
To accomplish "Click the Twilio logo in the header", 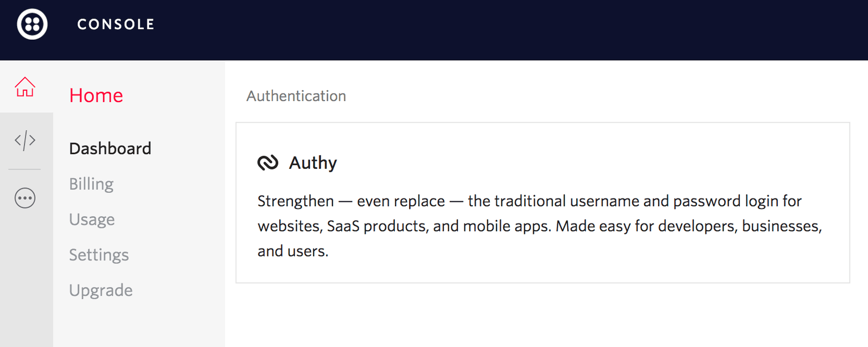I will click(32, 24).
